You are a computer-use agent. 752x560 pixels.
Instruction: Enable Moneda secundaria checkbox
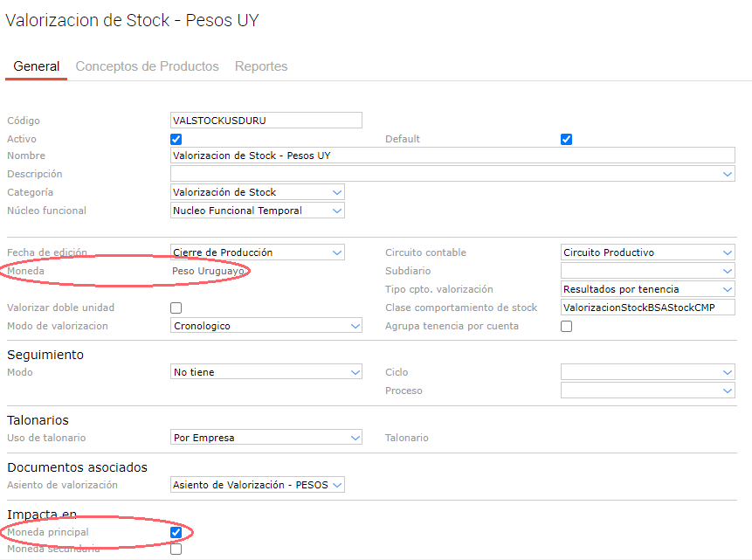(x=176, y=550)
